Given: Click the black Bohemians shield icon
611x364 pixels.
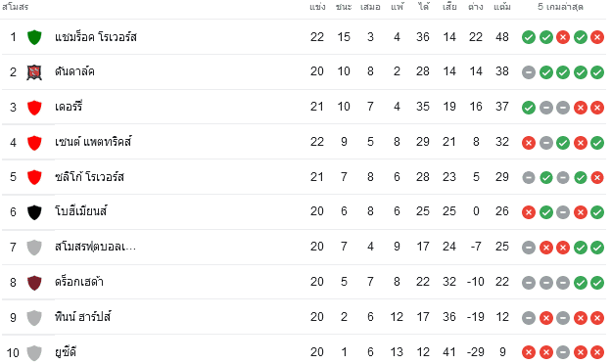Looking at the screenshot, I should click(34, 212).
